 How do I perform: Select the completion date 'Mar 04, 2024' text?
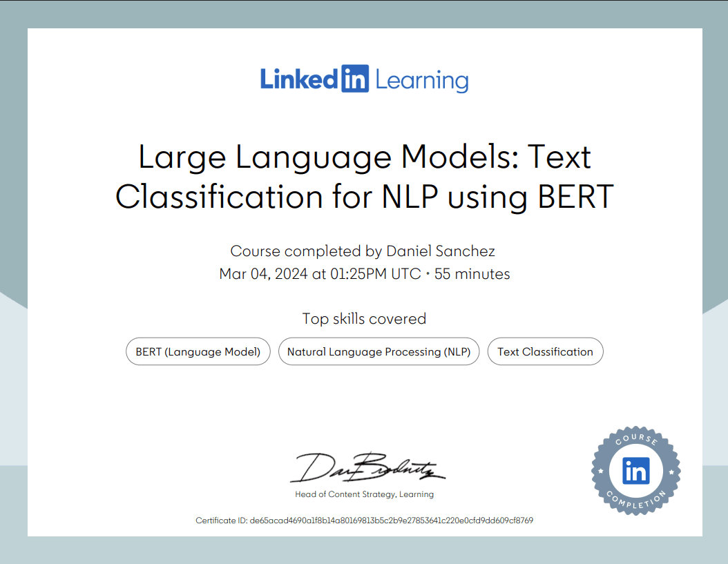[262, 273]
